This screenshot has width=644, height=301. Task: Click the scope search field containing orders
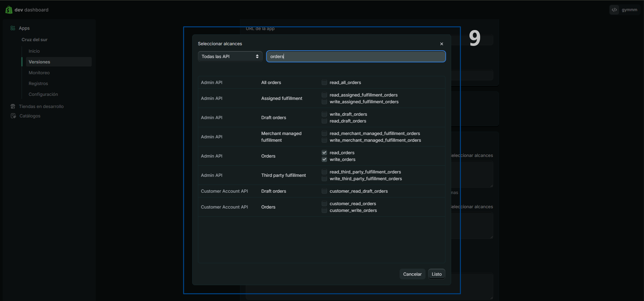356,56
